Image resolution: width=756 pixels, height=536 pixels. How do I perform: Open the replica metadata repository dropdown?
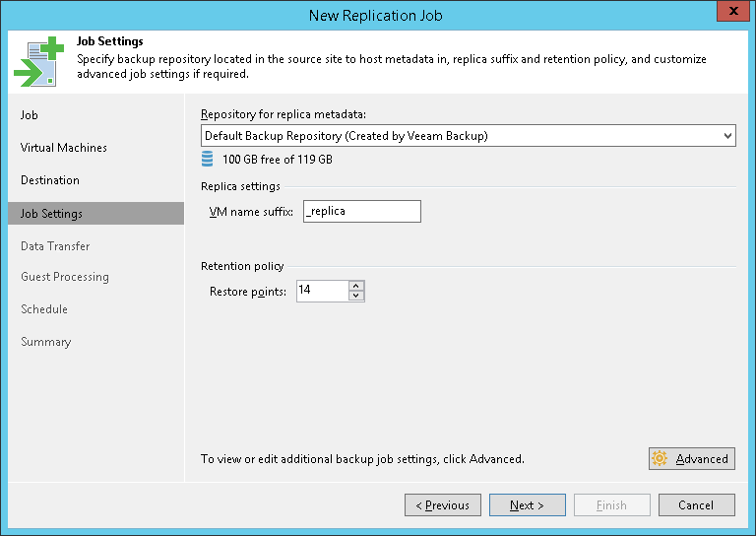[x=727, y=135]
